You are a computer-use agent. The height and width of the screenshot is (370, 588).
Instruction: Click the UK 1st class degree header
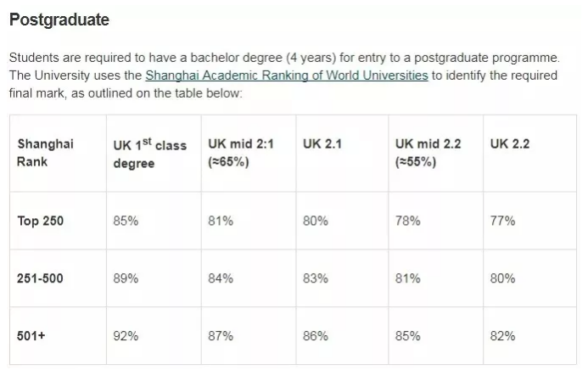click(x=149, y=153)
